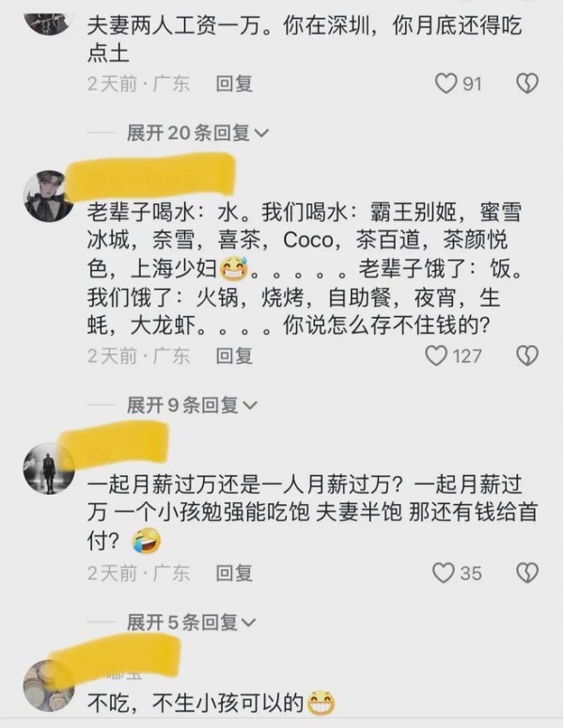Like the 一起月薪过万 comment with 35 likes
This screenshot has height=728, width=564.
pos(443,573)
